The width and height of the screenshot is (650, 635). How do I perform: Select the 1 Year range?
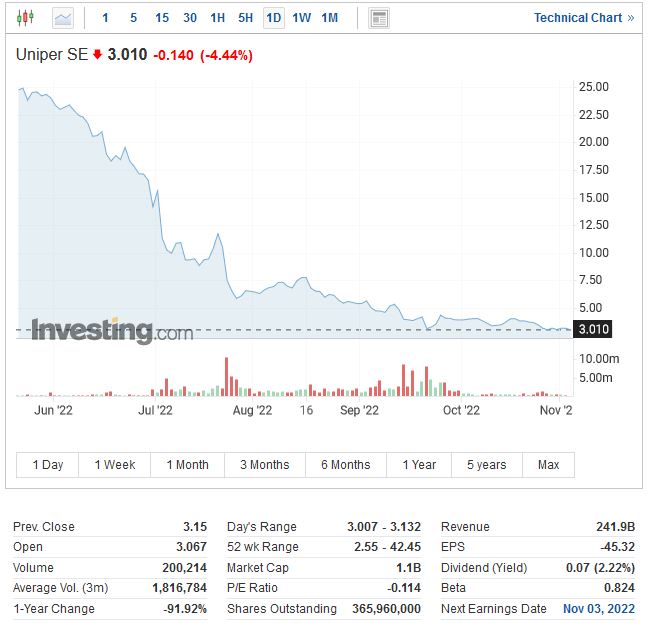click(419, 465)
